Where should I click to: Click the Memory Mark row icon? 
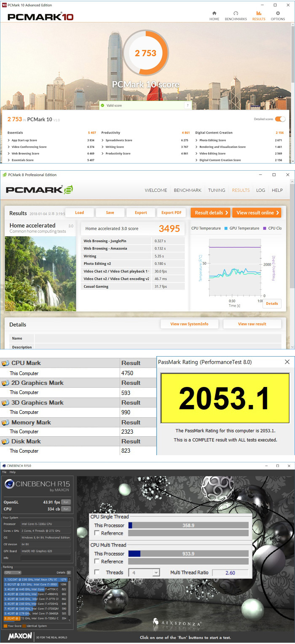pyautogui.click(x=5, y=423)
